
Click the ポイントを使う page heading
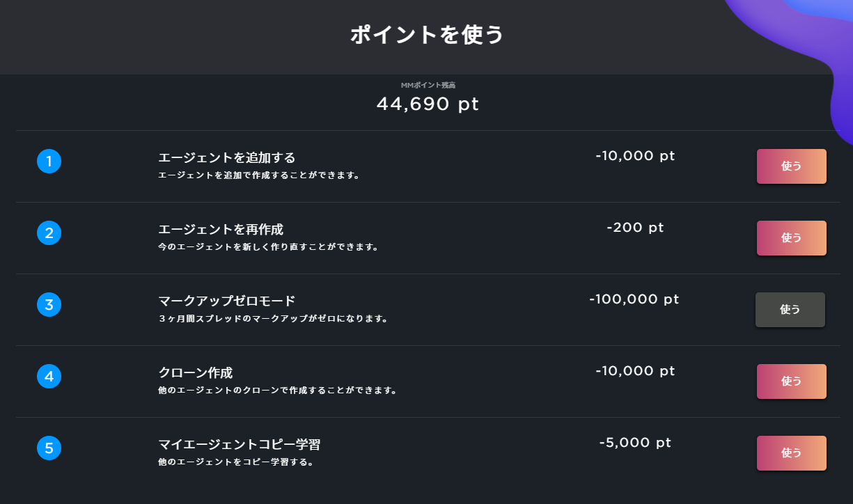[x=426, y=35]
